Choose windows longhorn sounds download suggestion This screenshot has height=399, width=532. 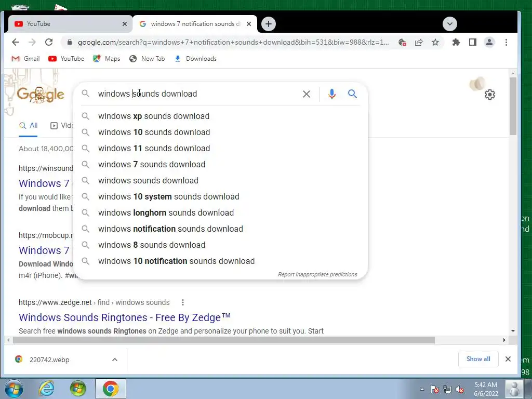pos(220,212)
